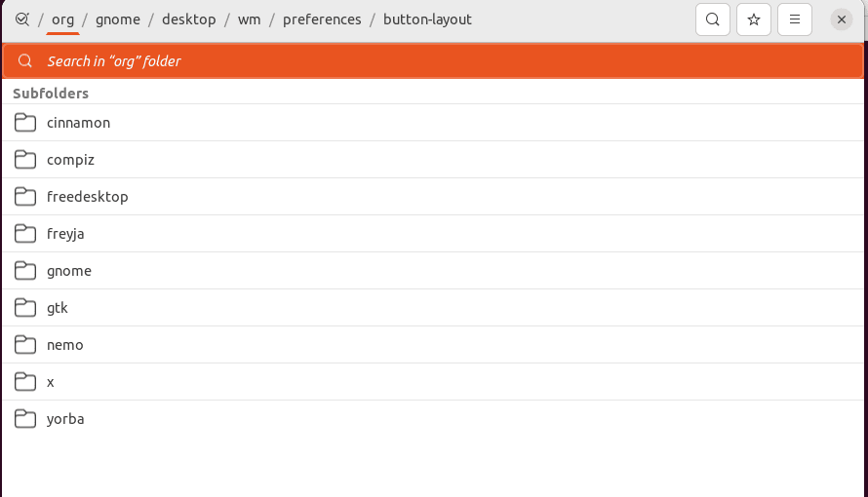
Task: Open the x subfolder
Action: [x=433, y=382]
